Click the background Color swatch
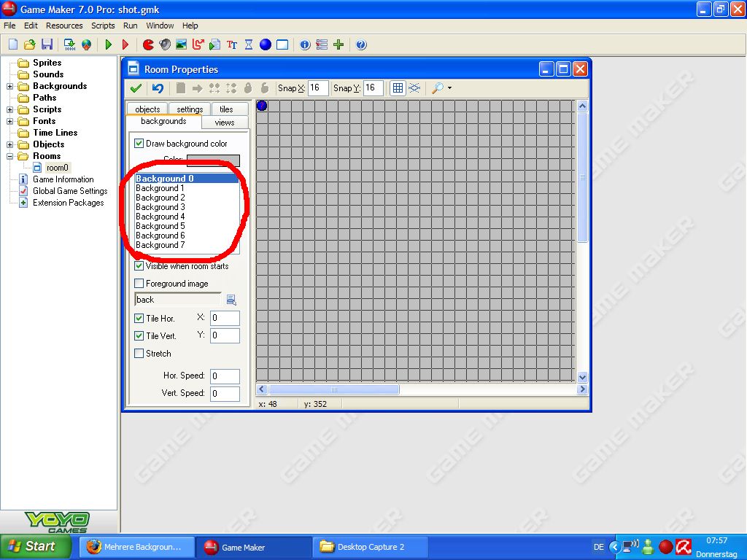This screenshot has width=747, height=560. click(x=213, y=160)
